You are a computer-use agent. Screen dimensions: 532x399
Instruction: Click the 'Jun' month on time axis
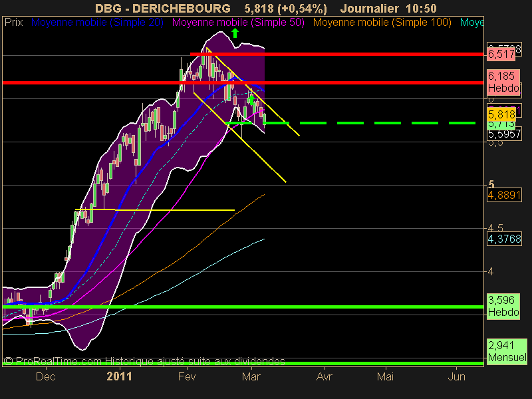(x=456, y=376)
